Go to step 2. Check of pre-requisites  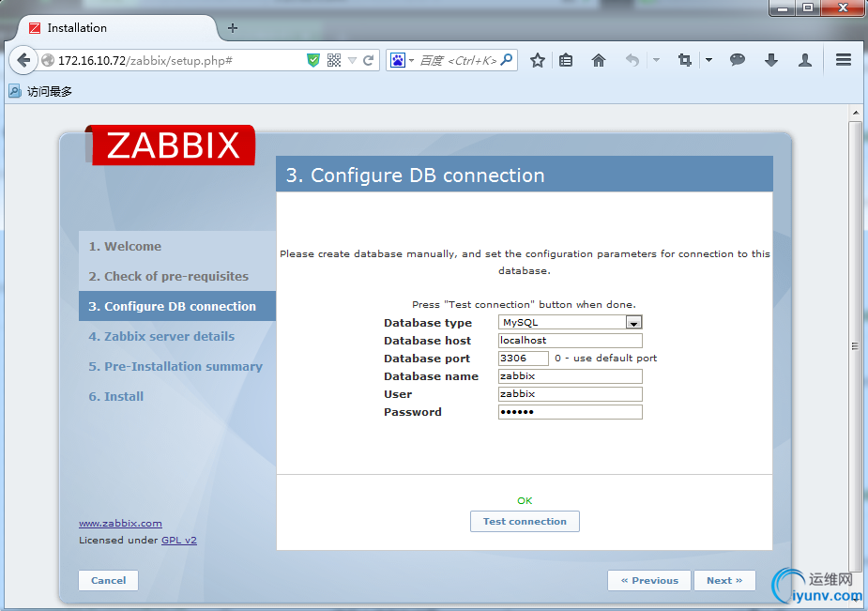169,276
